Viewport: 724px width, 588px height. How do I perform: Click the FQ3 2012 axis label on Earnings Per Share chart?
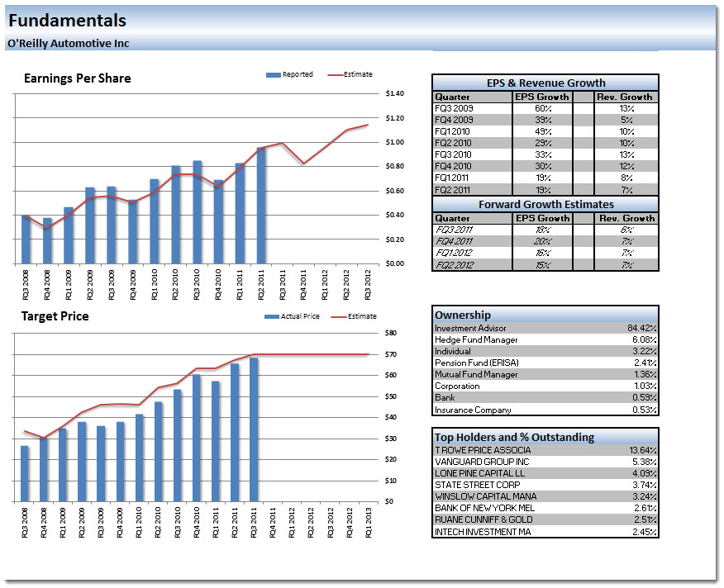click(368, 285)
